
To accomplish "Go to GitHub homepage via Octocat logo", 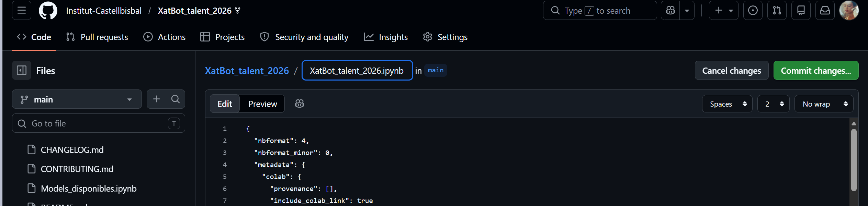I will (48, 10).
